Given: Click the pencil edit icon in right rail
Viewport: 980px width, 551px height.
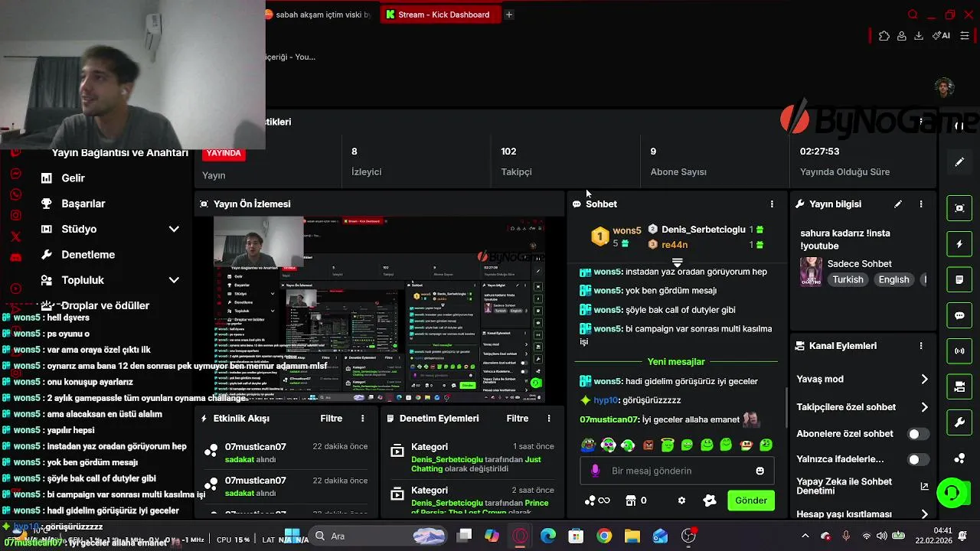Looking at the screenshot, I should (x=959, y=162).
